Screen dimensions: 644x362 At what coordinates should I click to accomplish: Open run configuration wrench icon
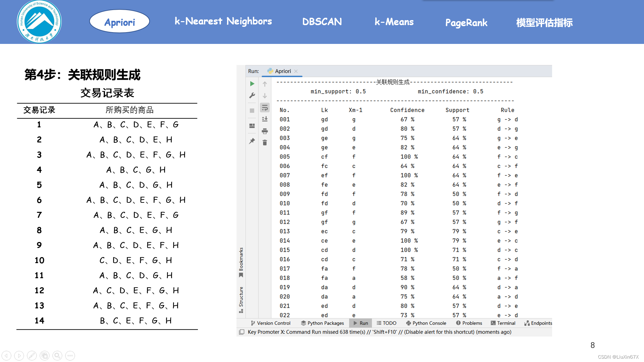click(x=252, y=96)
